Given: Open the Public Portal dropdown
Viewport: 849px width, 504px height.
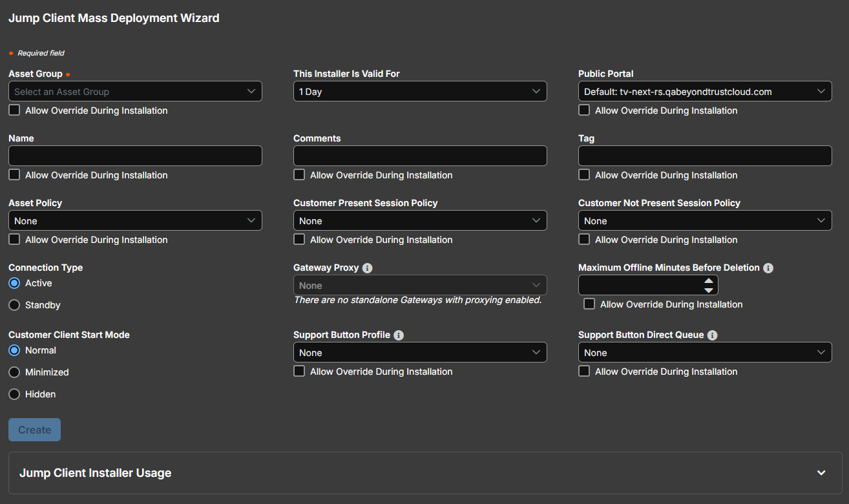Looking at the screenshot, I should [705, 91].
